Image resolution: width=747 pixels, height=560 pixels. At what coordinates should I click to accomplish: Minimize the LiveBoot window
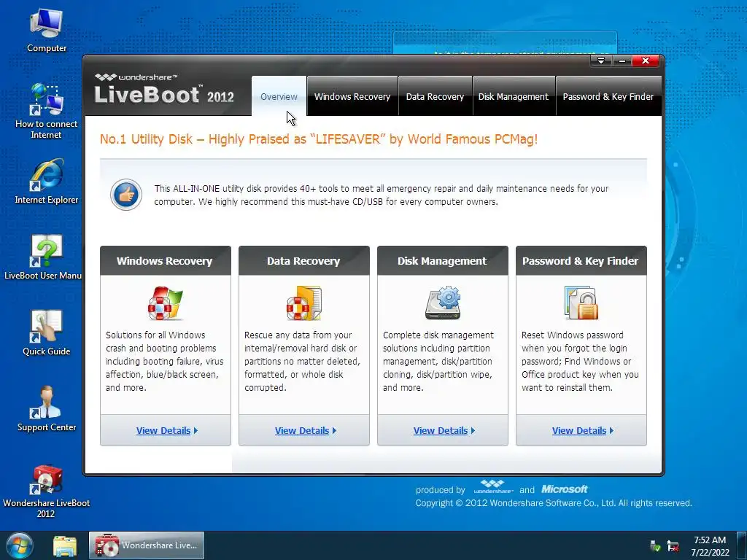(622, 61)
